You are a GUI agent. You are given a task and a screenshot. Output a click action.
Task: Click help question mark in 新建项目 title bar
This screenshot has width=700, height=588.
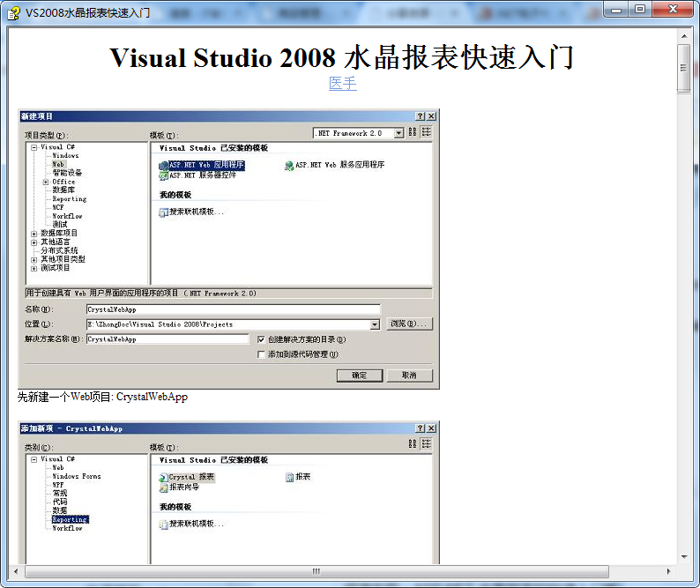click(421, 116)
